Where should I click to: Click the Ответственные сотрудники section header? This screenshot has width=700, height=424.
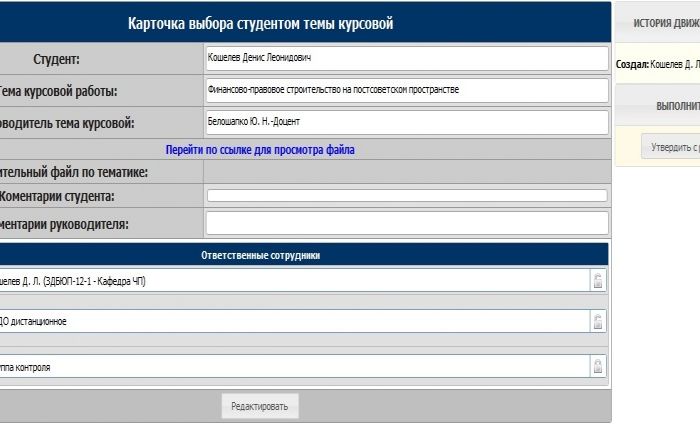[260, 255]
